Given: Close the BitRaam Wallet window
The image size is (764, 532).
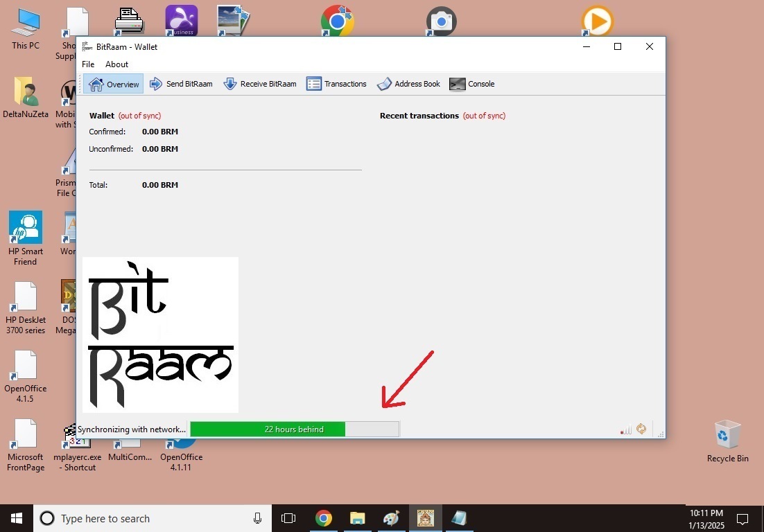Looking at the screenshot, I should pyautogui.click(x=650, y=46).
